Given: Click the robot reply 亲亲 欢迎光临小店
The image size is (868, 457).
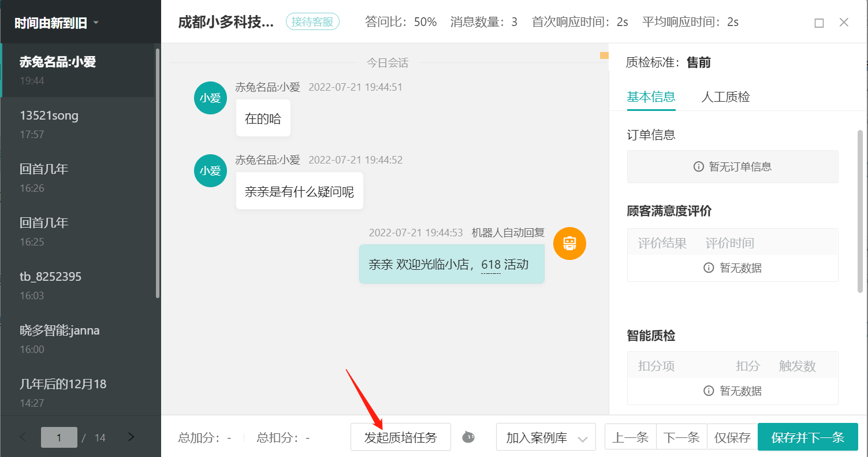Looking at the screenshot, I should [452, 264].
